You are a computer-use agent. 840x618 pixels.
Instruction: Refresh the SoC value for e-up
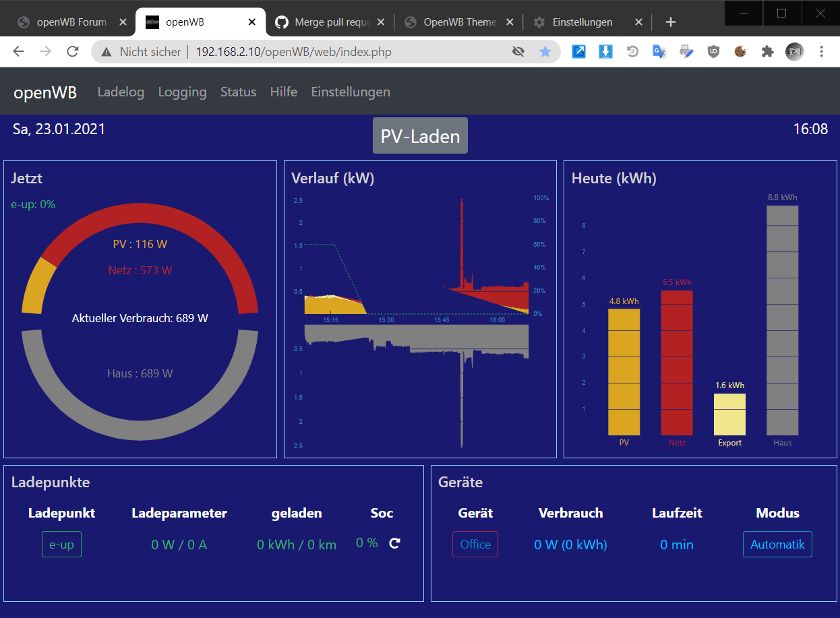(x=395, y=543)
